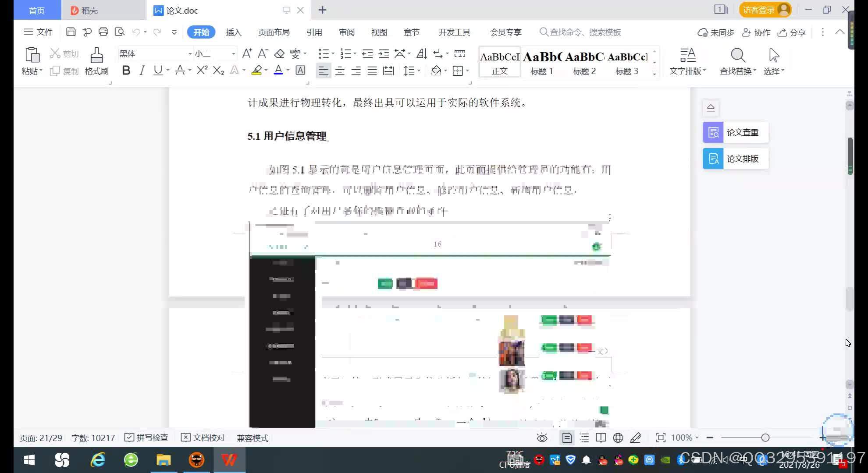Apply font color red A
868x473 pixels.
[x=278, y=71]
